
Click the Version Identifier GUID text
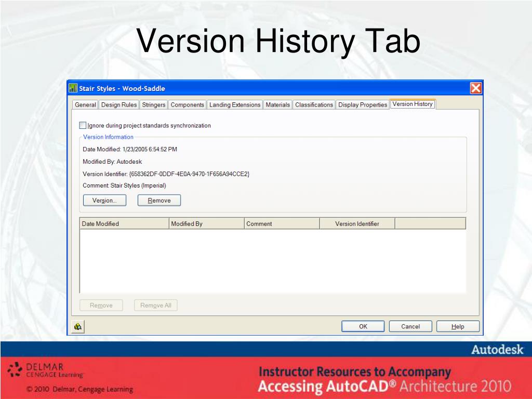[166, 174]
